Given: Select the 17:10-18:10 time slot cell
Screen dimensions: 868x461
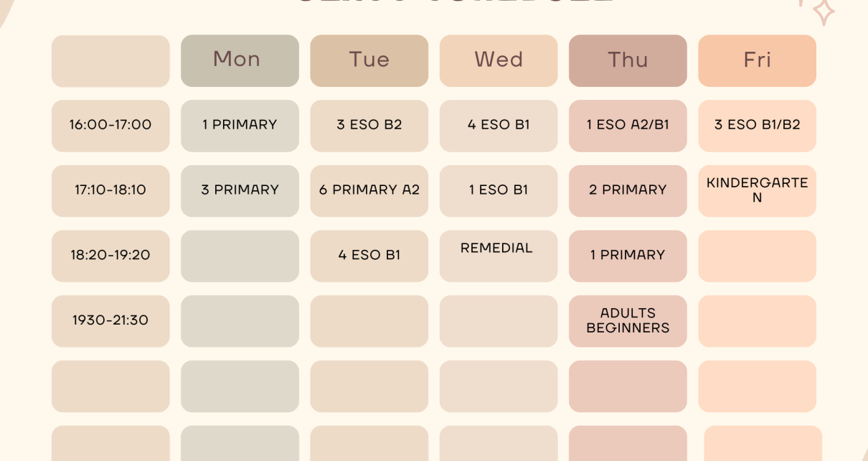Looking at the screenshot, I should tap(110, 190).
